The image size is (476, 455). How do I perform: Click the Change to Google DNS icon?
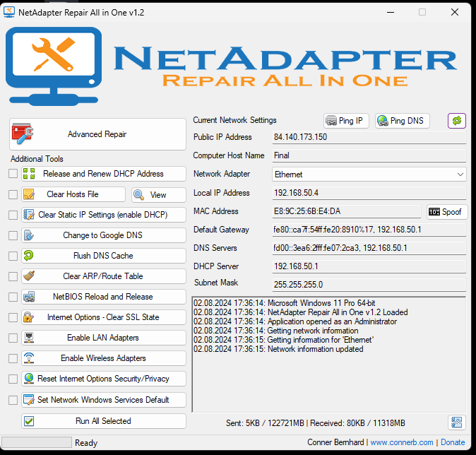(29, 235)
